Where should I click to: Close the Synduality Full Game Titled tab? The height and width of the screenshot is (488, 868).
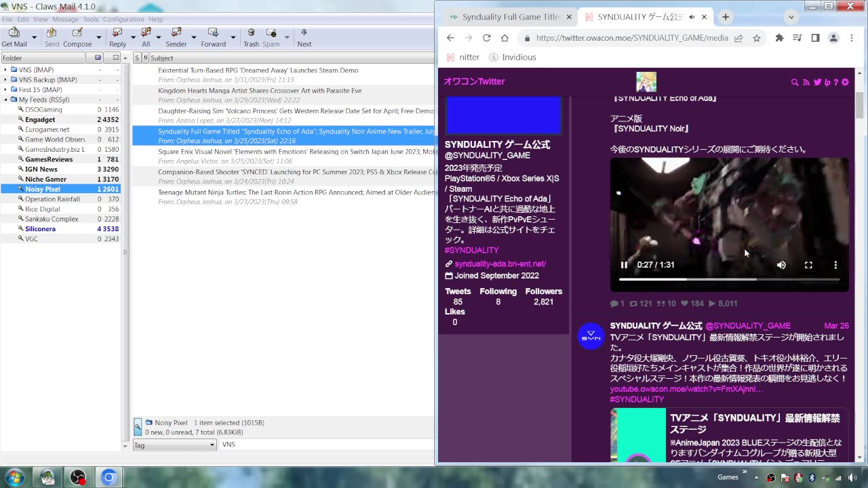point(570,17)
